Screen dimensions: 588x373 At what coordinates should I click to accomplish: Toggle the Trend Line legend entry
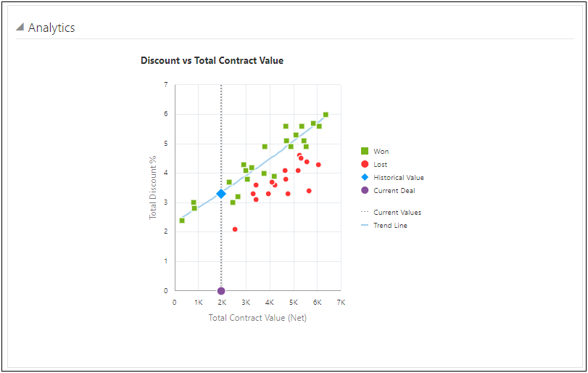(390, 226)
